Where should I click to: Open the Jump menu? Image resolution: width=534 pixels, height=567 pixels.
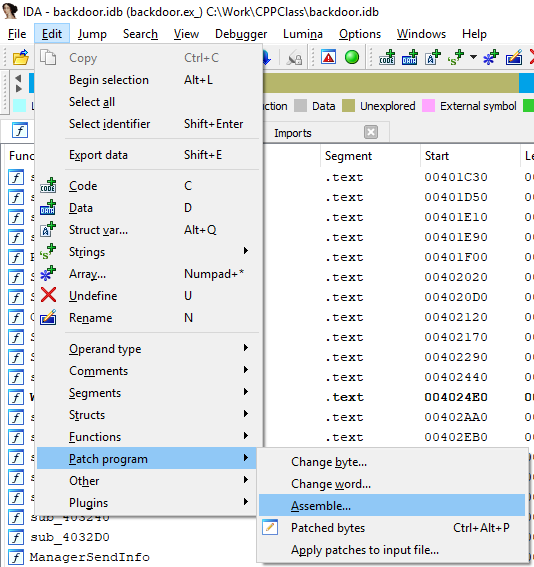pyautogui.click(x=92, y=34)
